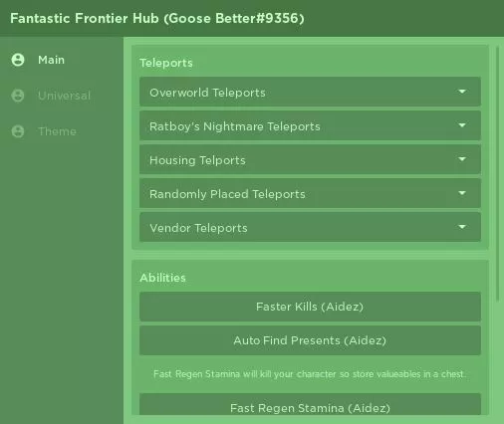The image size is (504, 424).
Task: Switch to the Theme tab
Action: [x=57, y=131]
